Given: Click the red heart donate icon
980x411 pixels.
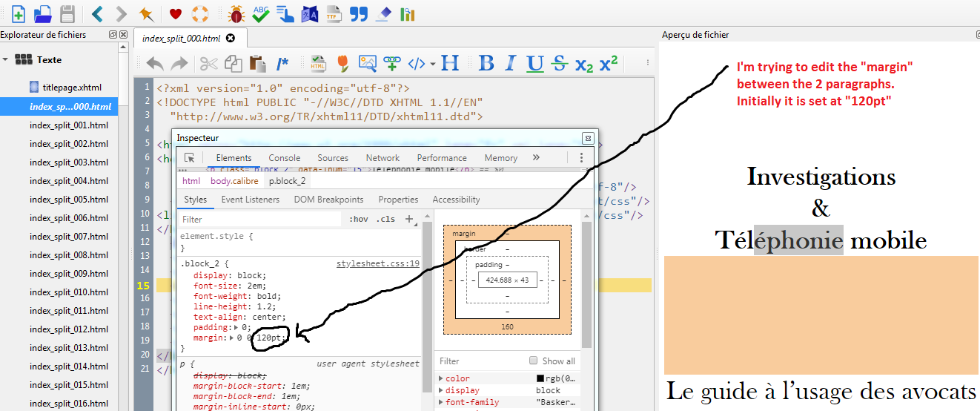Looking at the screenshot, I should [176, 13].
